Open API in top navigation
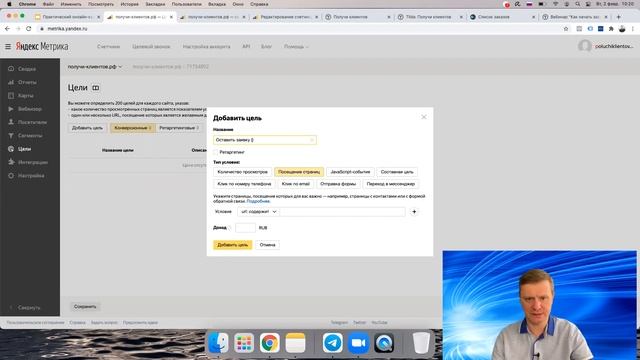Viewport: 640px width, 360px height. 246,47
